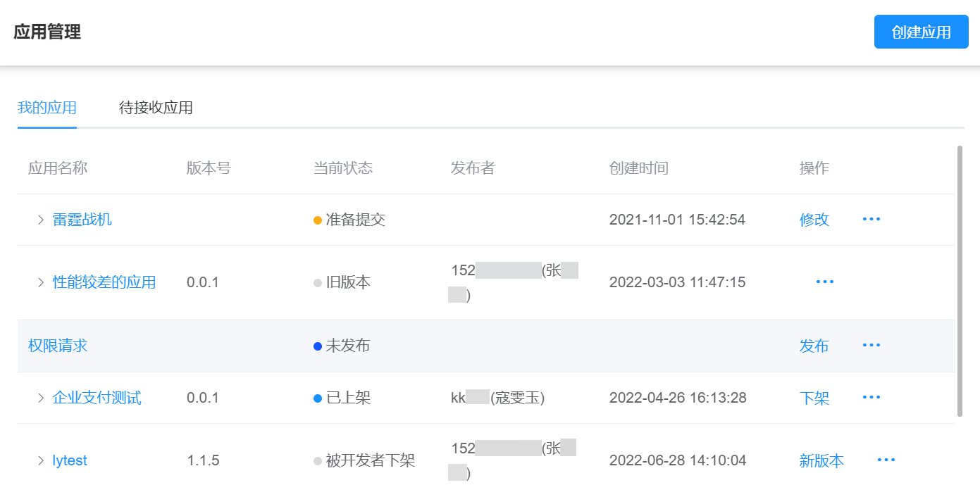Click the 创建应用 button

point(921,32)
